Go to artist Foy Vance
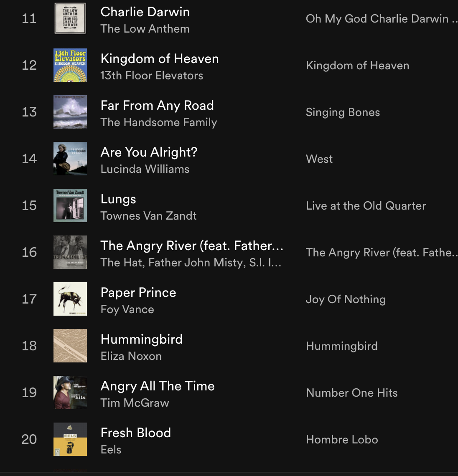 pos(127,309)
